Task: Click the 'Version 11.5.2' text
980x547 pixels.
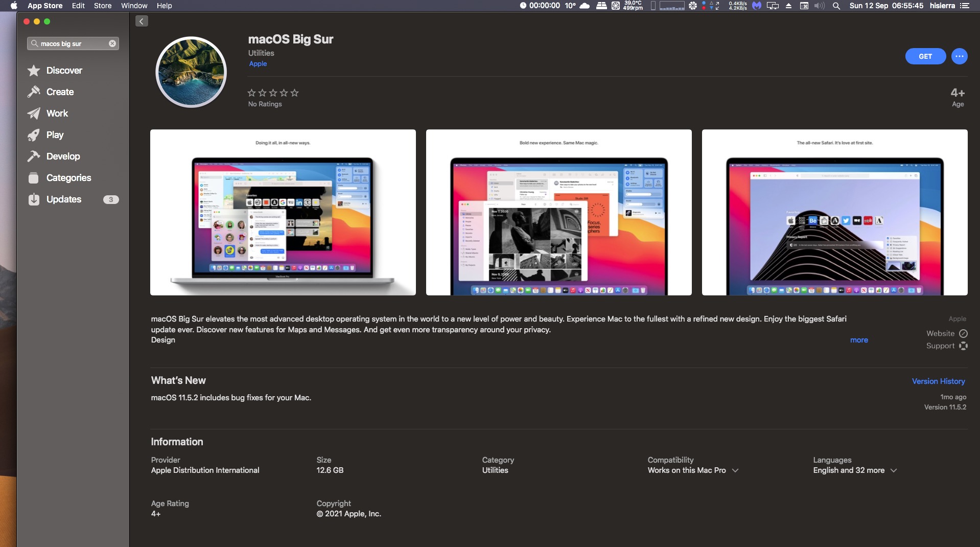Action: tap(945, 407)
